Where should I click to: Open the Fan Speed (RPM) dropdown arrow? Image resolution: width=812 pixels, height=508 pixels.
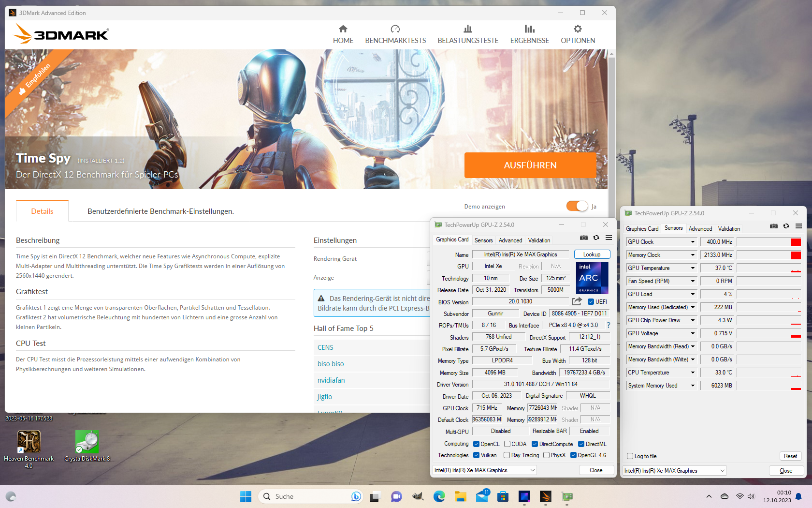pyautogui.click(x=693, y=281)
